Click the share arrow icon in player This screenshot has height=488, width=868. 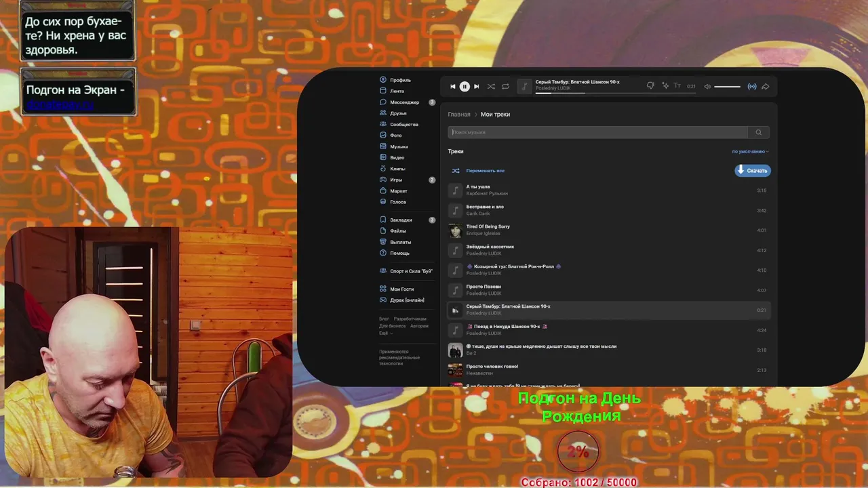(x=765, y=86)
